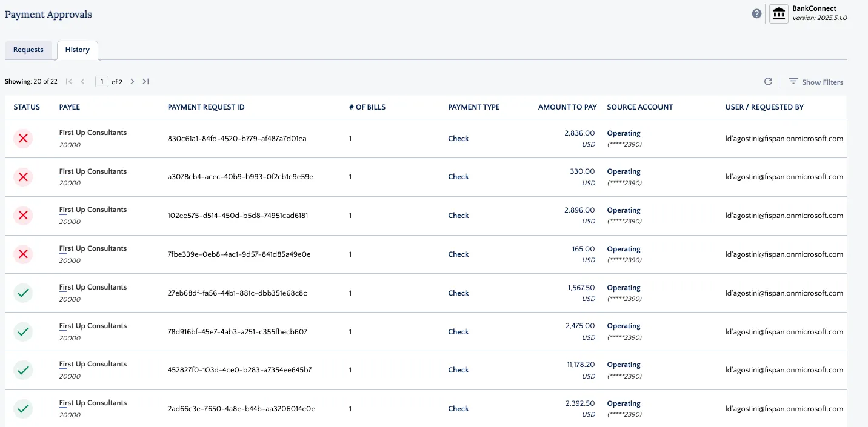This screenshot has width=868, height=427.
Task: Select request ID 78d916bf-45e7-4ab3-a251-c355fbecb607
Action: pos(238,332)
